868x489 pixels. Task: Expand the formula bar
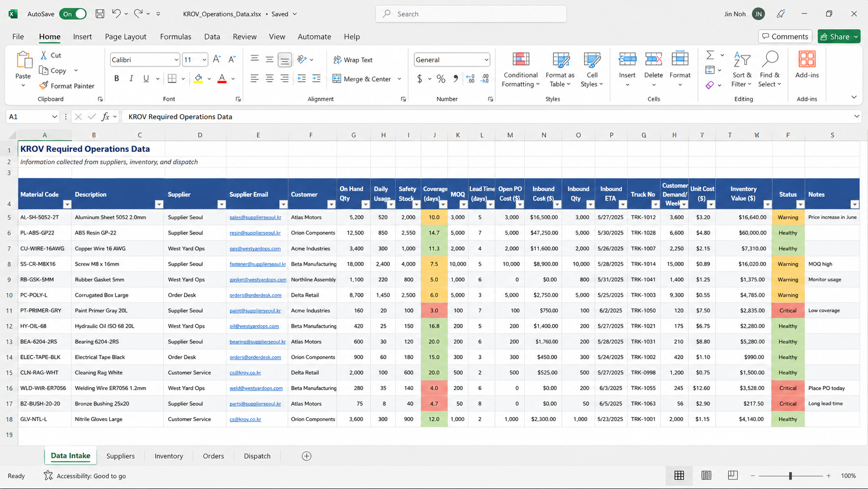[x=857, y=116]
